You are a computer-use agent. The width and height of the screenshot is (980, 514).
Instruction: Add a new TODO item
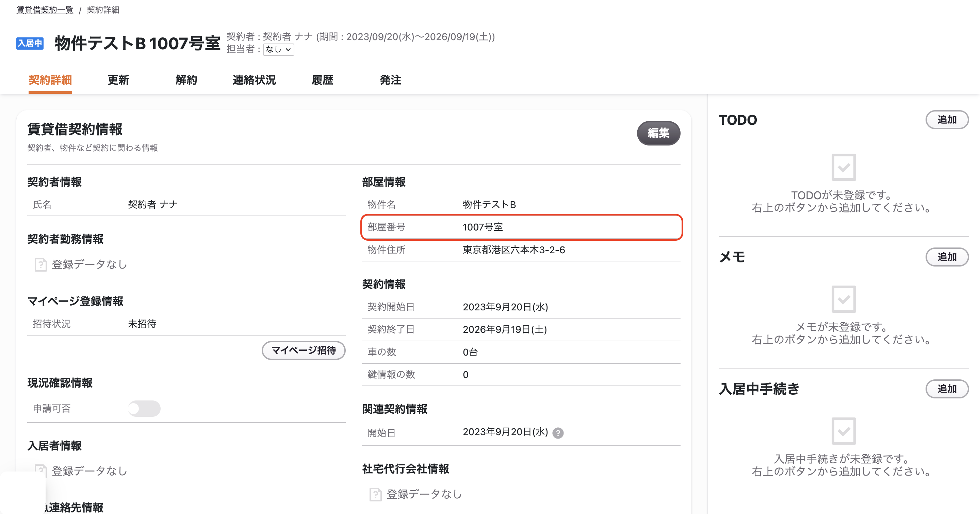[x=947, y=120]
